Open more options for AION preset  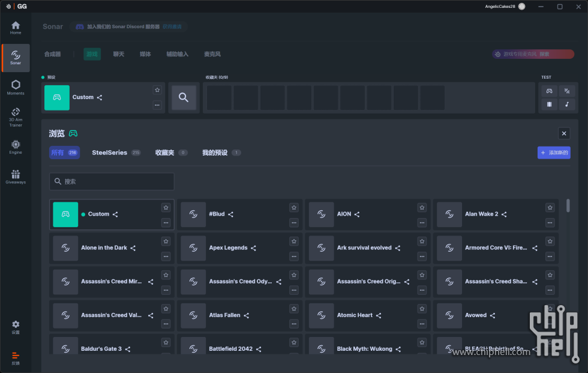[422, 223]
